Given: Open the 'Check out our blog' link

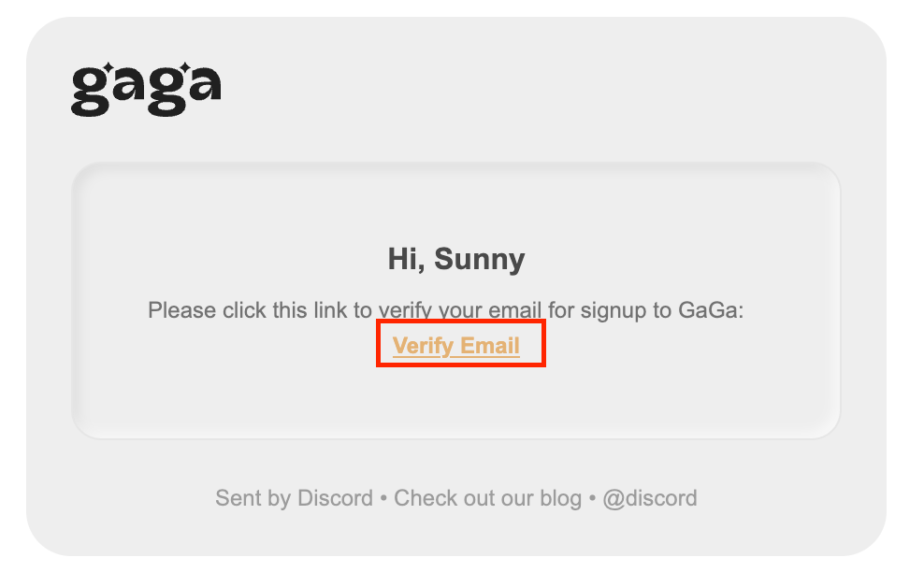Looking at the screenshot, I should (x=487, y=498).
